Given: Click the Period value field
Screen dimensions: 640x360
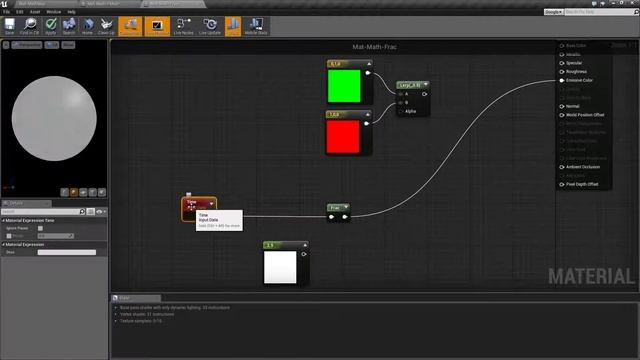Looking at the screenshot, I should (x=56, y=236).
